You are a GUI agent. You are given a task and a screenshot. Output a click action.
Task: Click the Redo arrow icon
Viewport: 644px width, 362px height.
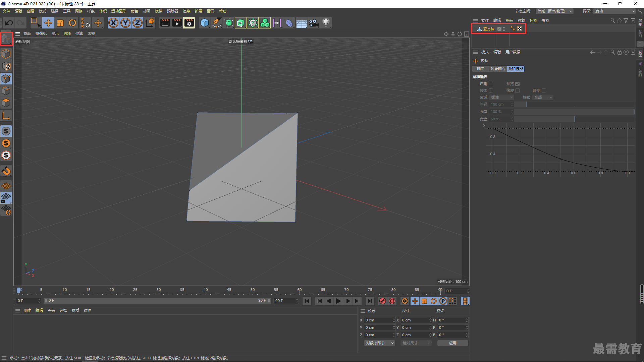tap(21, 23)
